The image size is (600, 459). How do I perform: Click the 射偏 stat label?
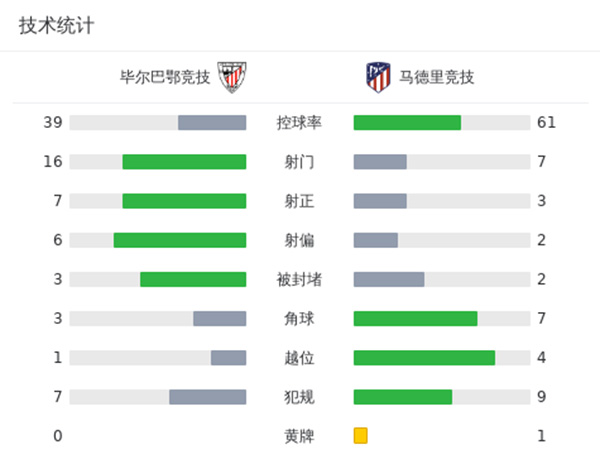coord(299,240)
